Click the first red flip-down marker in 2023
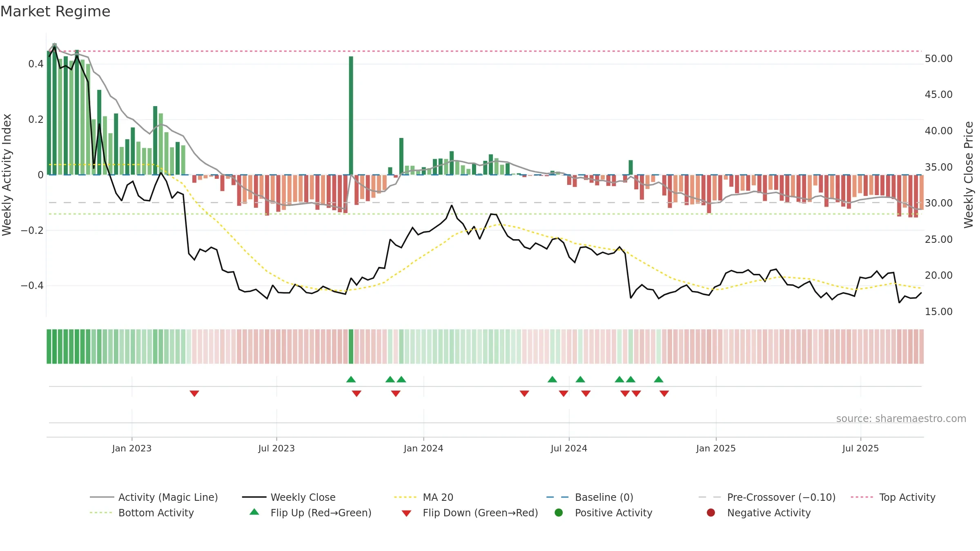This screenshot has width=980, height=551. (194, 394)
